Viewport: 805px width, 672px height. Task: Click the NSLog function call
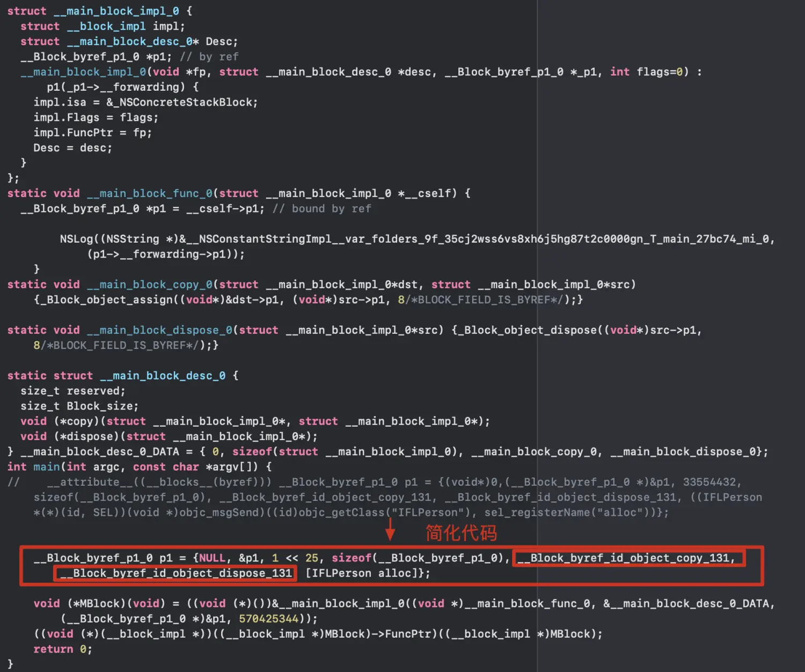click(76, 239)
